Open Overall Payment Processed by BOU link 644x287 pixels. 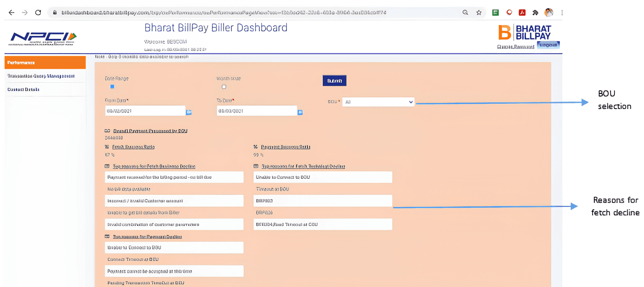pos(150,131)
